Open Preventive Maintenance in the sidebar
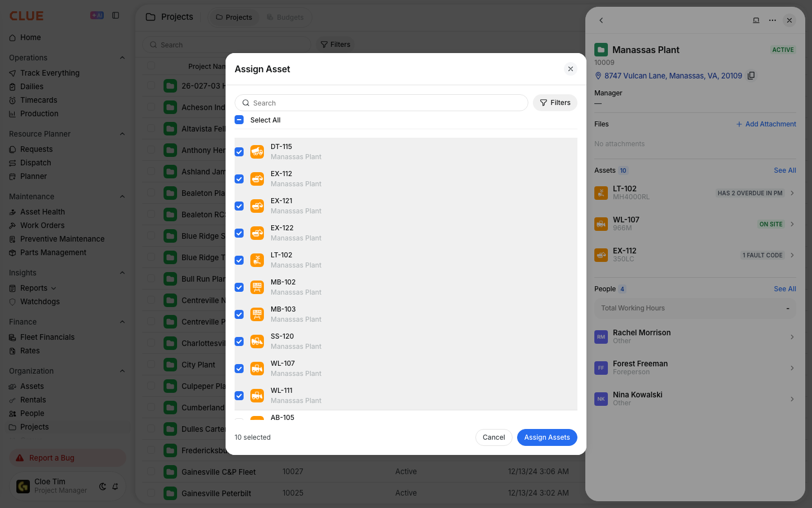The width and height of the screenshot is (812, 508). coord(62,239)
